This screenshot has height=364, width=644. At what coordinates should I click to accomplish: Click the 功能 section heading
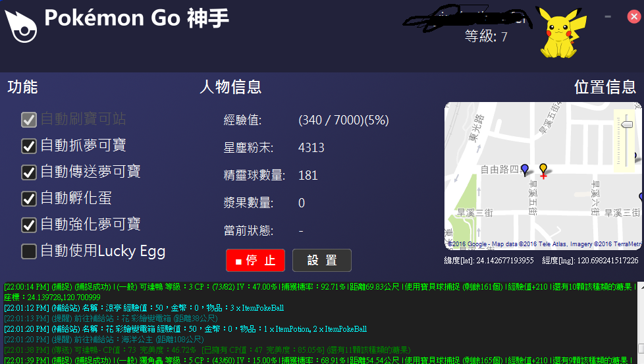[x=22, y=87]
